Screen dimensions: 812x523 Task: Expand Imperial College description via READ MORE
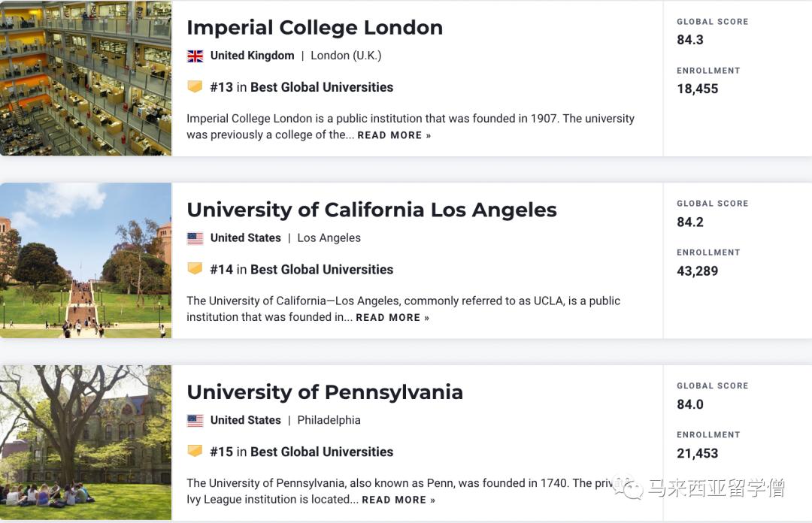(x=388, y=135)
